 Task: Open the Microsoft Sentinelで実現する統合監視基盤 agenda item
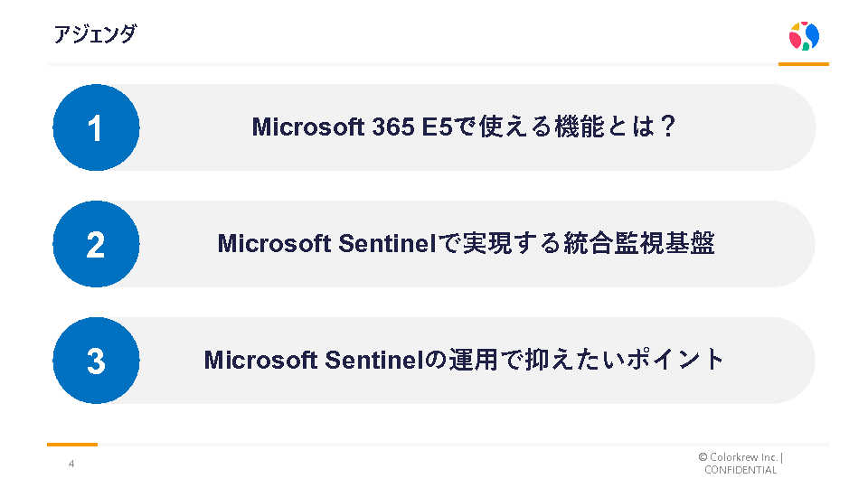[x=466, y=244]
